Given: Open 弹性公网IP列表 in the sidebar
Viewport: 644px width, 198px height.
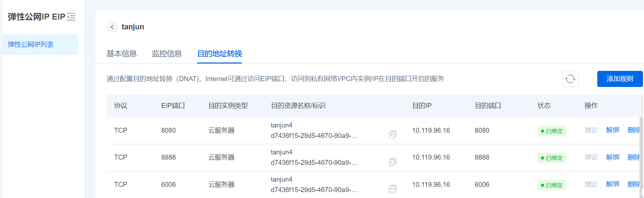Looking at the screenshot, I should tap(31, 44).
